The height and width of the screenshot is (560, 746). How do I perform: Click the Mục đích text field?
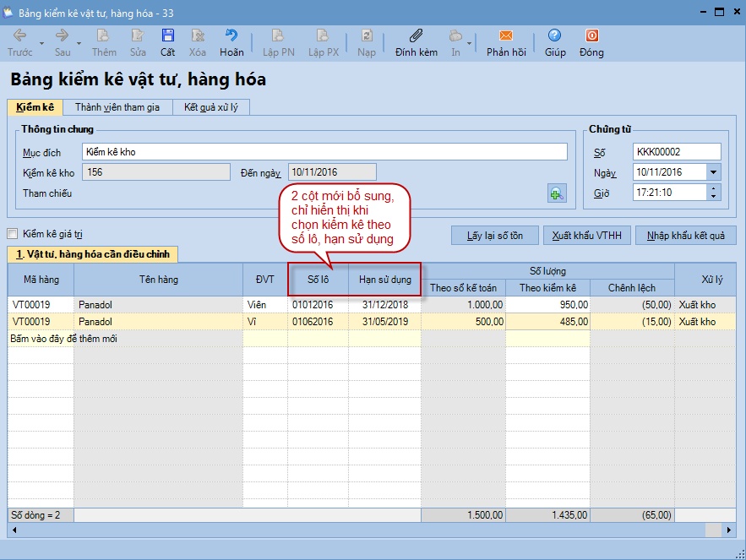[x=324, y=152]
